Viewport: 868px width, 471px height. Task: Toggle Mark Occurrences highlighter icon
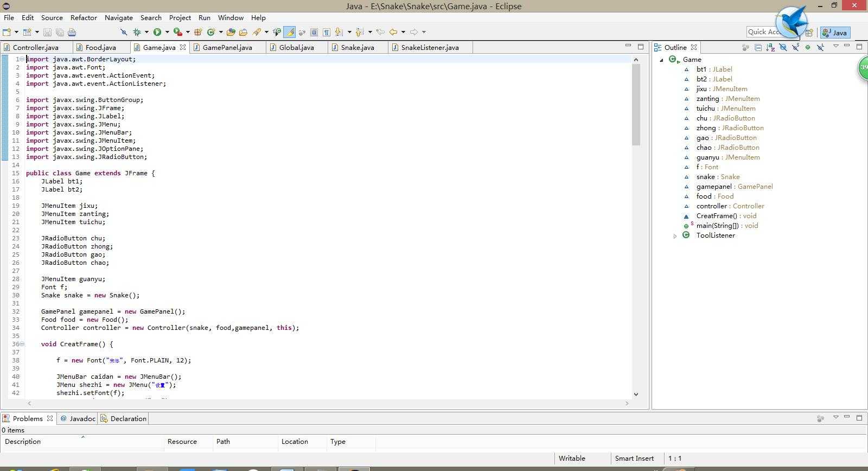290,32
